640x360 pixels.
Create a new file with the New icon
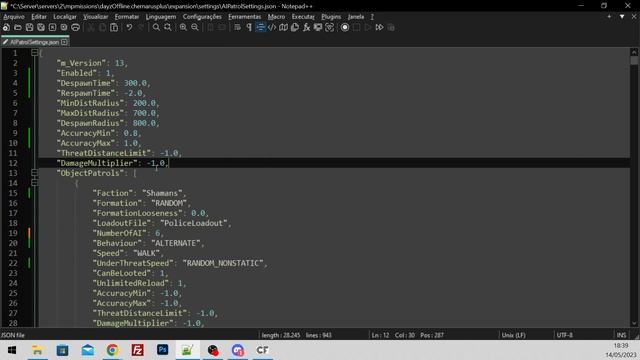point(6,27)
